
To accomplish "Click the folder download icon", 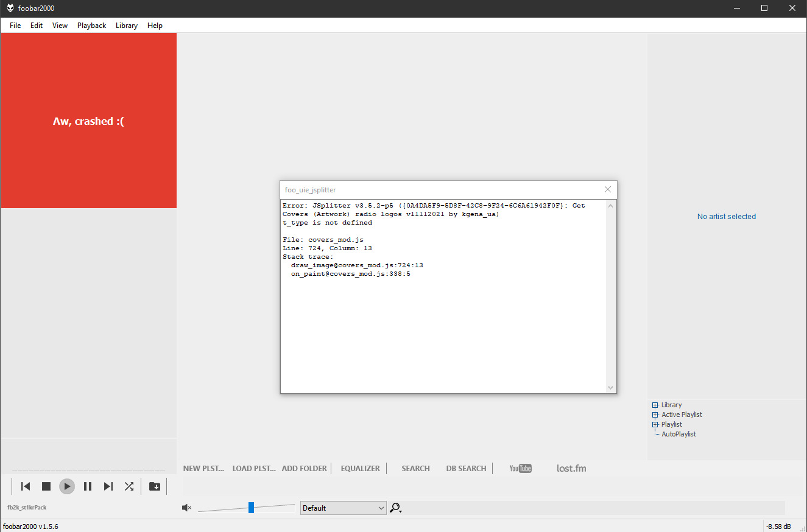I will click(x=155, y=486).
